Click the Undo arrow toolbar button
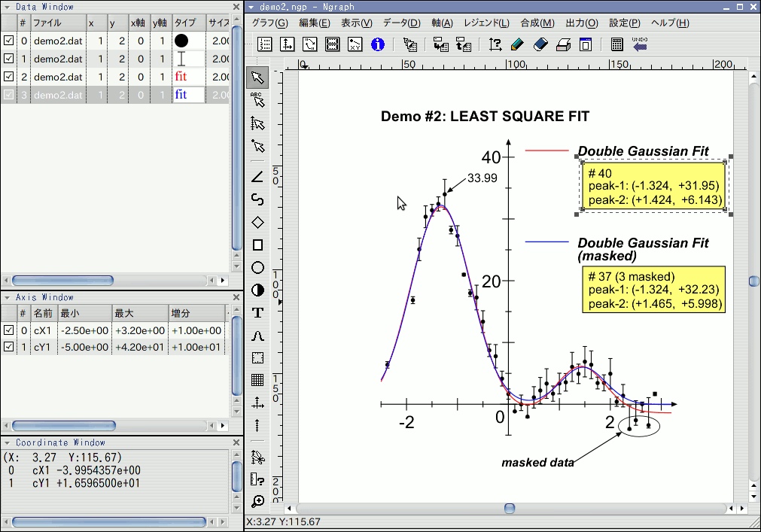 [640, 44]
